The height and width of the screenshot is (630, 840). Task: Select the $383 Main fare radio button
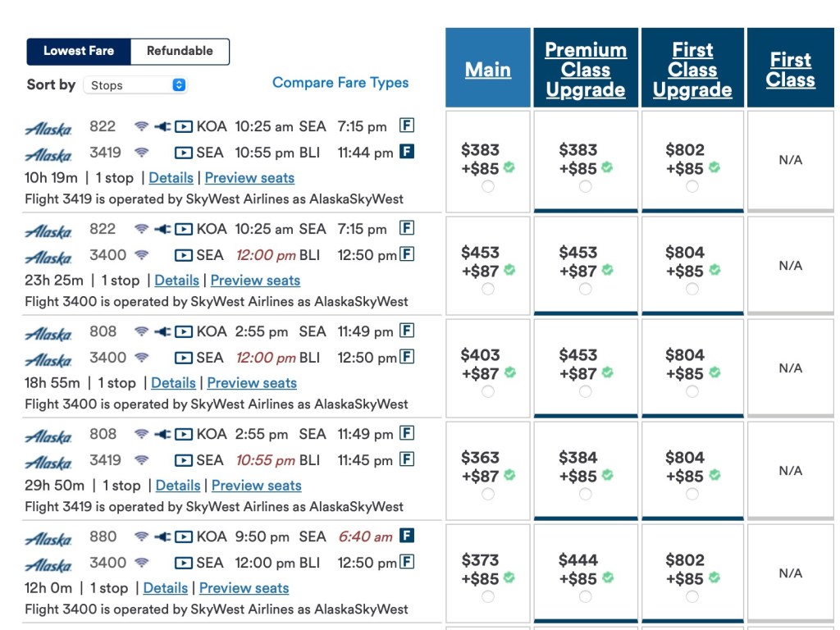click(x=488, y=186)
